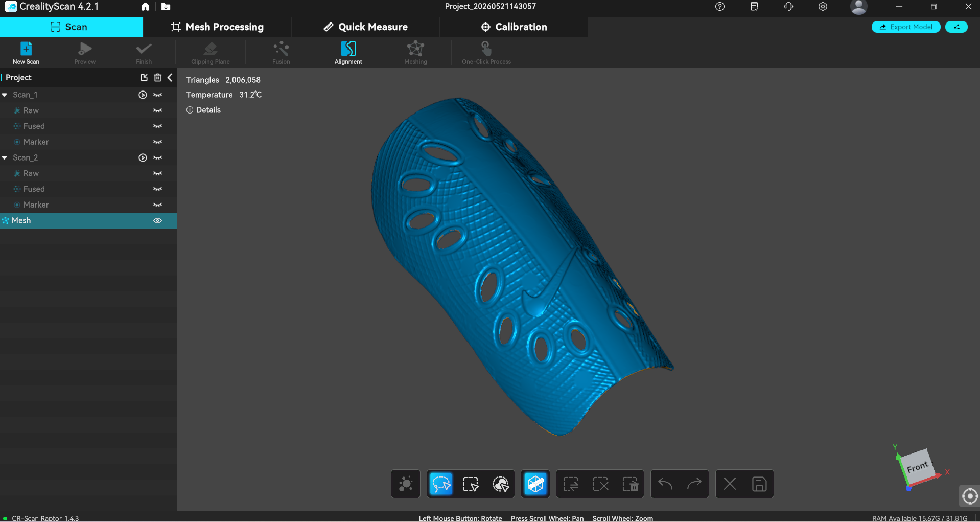Switch to Calibration tab
The image size is (980, 522).
[514, 27]
